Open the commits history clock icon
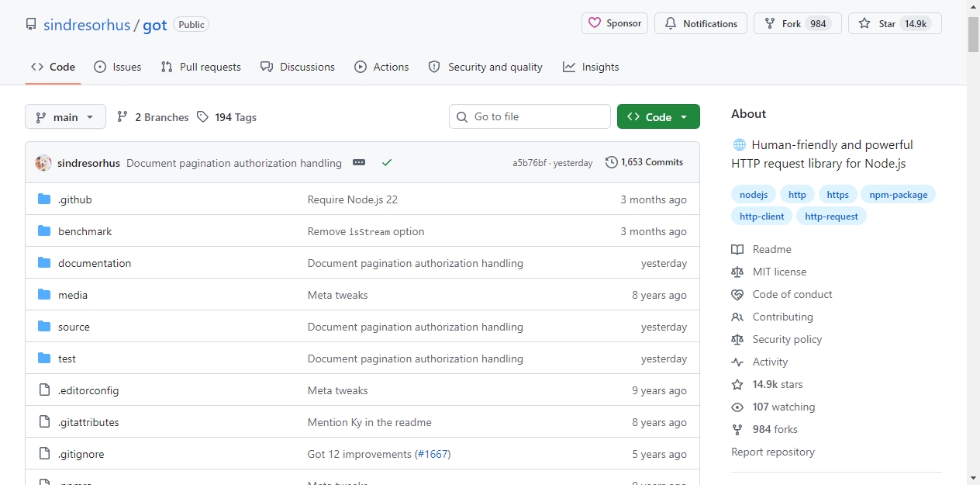Screen dimensions: 980x485 pyautogui.click(x=612, y=162)
